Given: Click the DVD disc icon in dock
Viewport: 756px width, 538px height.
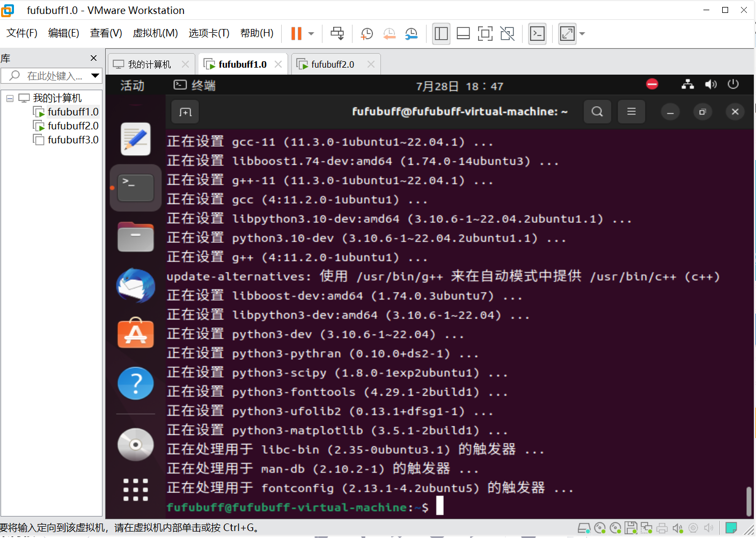Looking at the screenshot, I should point(136,445).
